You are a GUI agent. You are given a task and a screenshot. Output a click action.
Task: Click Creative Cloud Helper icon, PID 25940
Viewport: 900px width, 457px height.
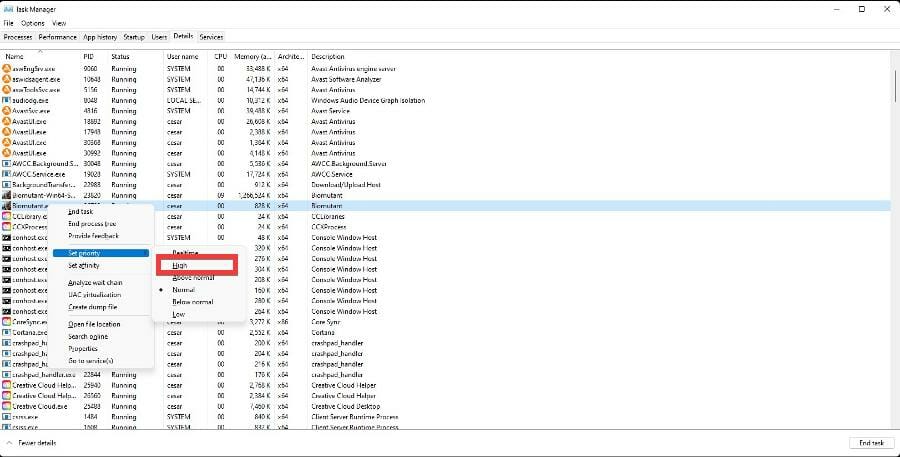pos(7,385)
